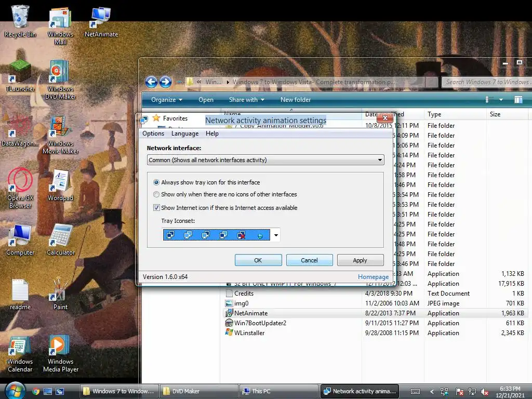
Task: Click Favorites in Explorer navigation pane
Action: [x=175, y=118]
